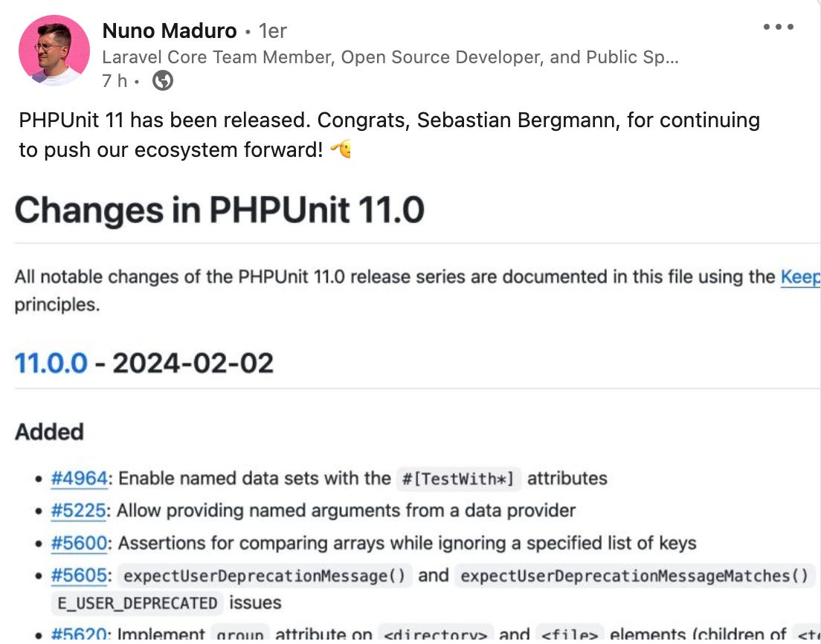Click the 7 h post timestamp
The image size is (821, 644).
tap(115, 80)
